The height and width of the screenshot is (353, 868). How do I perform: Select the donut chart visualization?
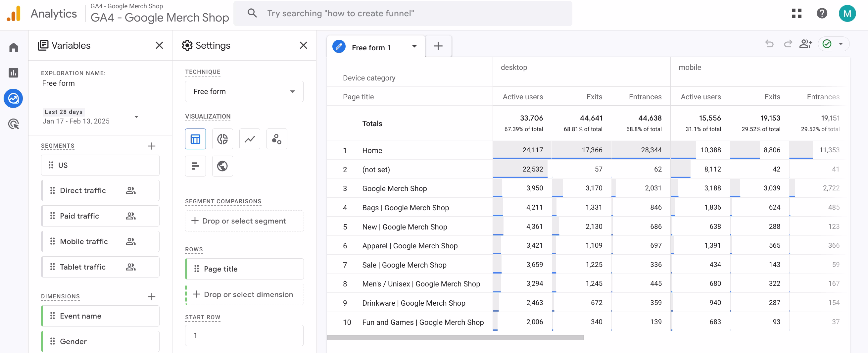(222, 139)
